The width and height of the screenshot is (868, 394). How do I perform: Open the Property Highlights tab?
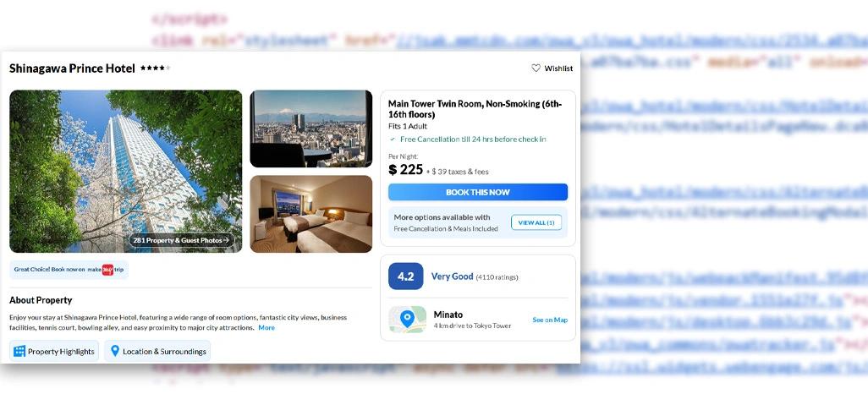[54, 351]
